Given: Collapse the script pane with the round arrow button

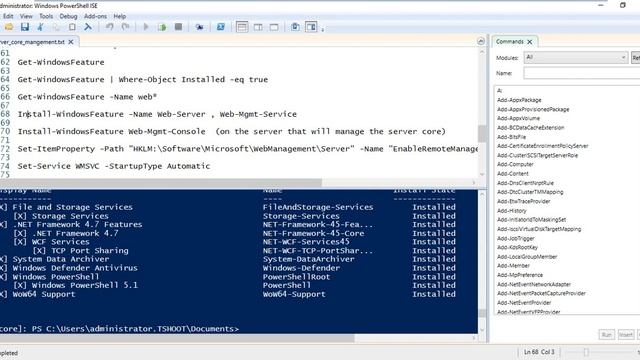Looking at the screenshot, I should [x=481, y=41].
